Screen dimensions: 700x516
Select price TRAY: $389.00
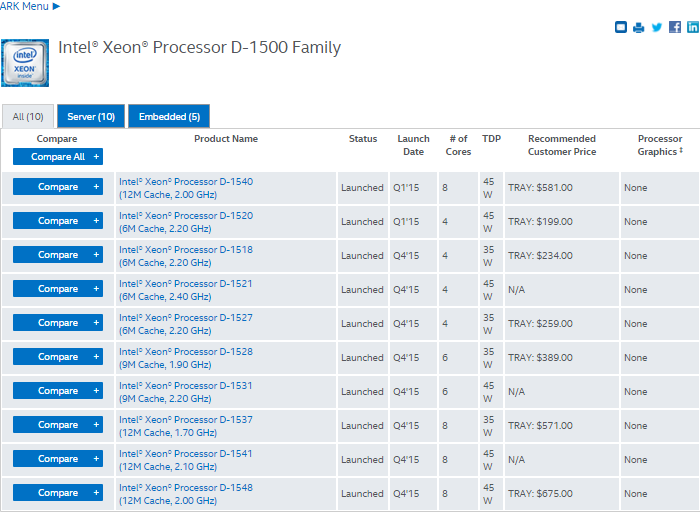point(540,358)
